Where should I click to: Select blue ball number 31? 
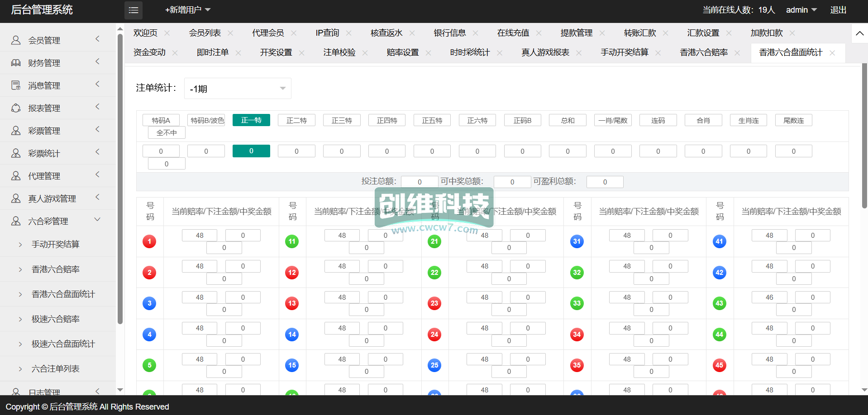[577, 241]
